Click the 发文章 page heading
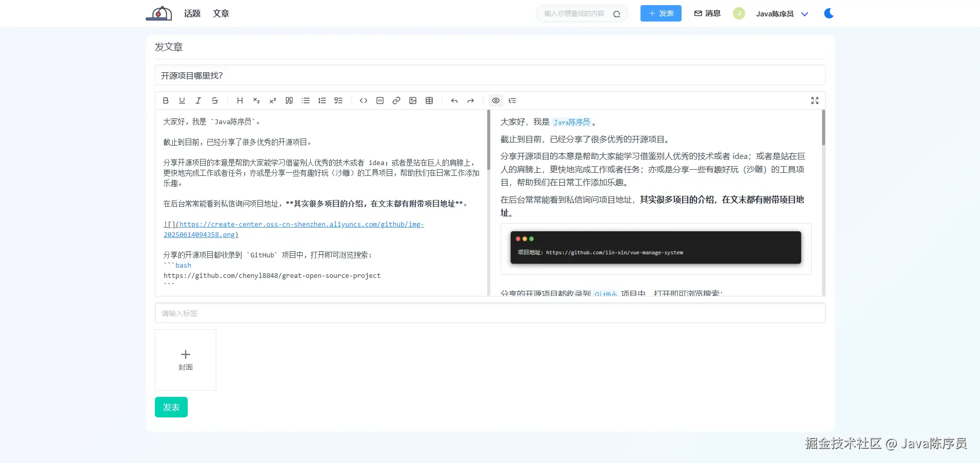The image size is (980, 463). point(169,47)
